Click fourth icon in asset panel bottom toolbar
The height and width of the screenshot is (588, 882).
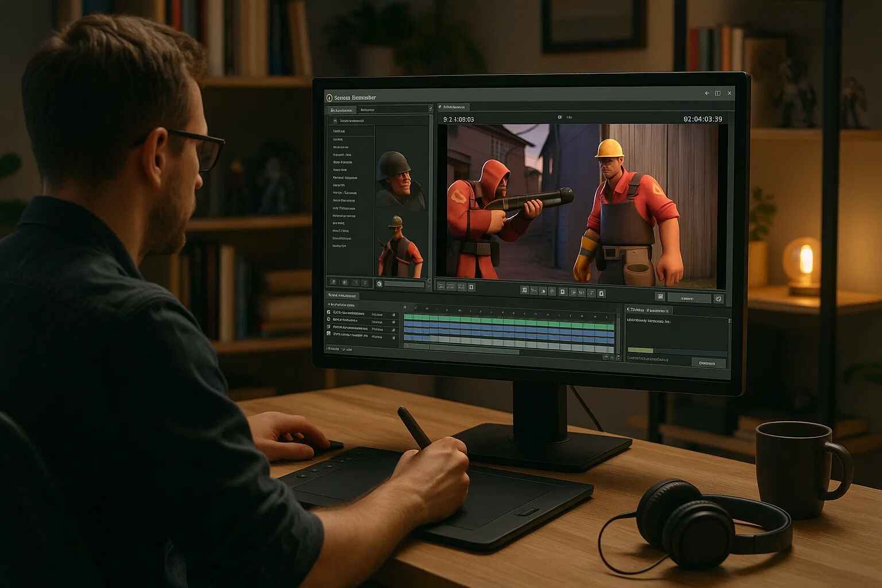pos(365,282)
